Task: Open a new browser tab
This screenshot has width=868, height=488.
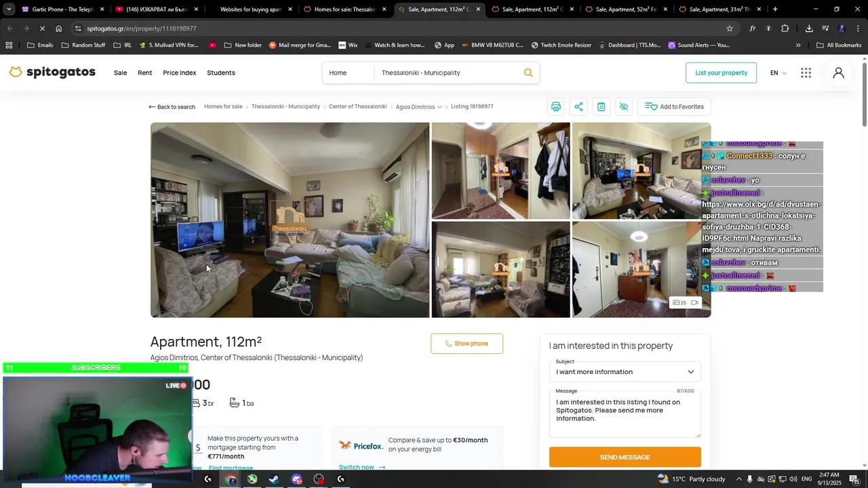Action: point(775,9)
